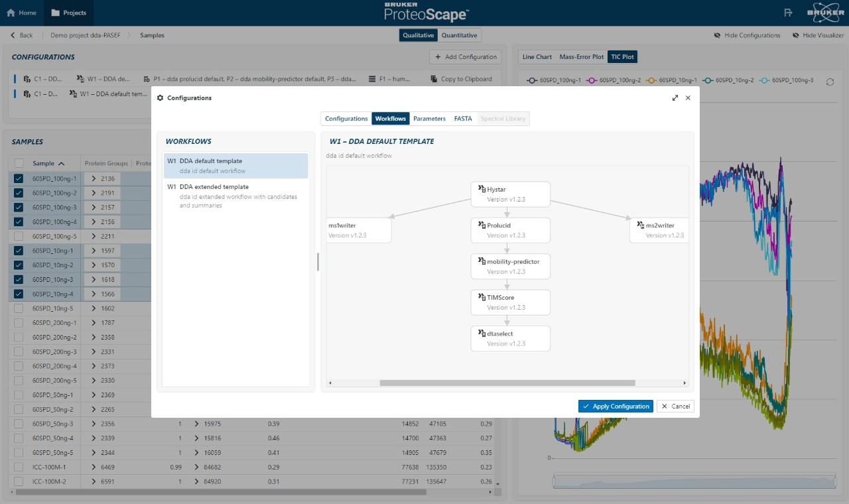Click the Copy to Clipboard icon
This screenshot has width=849, height=504.
coord(434,79)
